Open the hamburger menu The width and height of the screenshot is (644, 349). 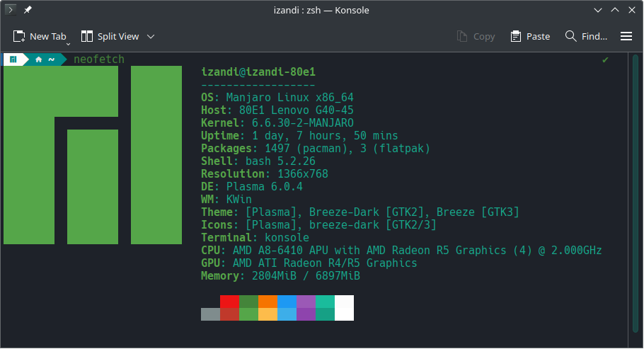[x=626, y=37]
